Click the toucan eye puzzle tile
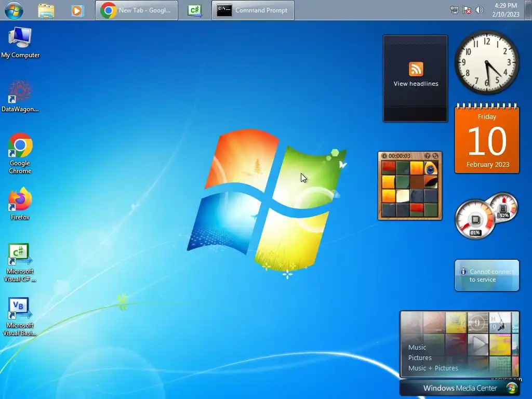The image size is (532, 399). [431, 168]
